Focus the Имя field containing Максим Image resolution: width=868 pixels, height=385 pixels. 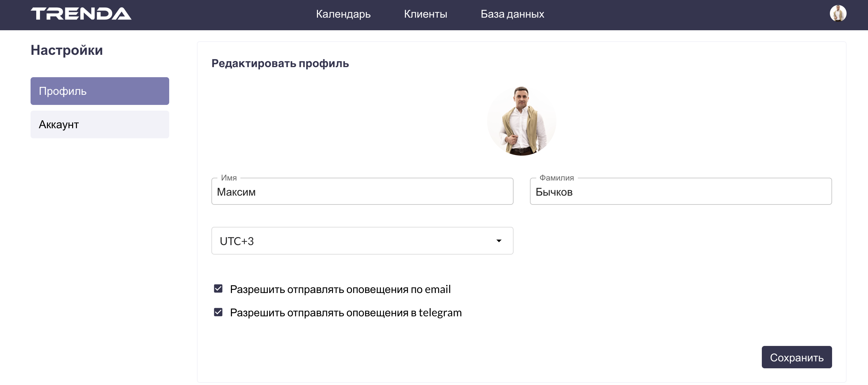tap(362, 192)
